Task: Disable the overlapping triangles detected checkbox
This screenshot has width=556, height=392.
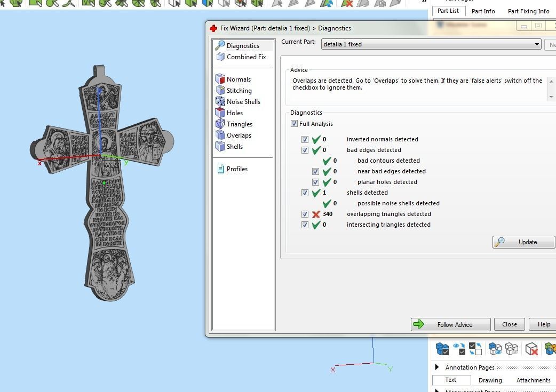Action: [x=305, y=214]
